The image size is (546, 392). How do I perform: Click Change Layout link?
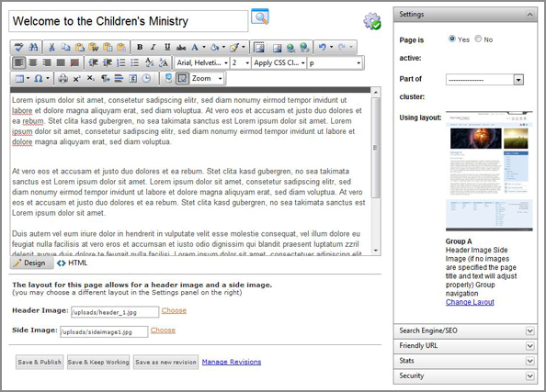pyautogui.click(x=470, y=302)
